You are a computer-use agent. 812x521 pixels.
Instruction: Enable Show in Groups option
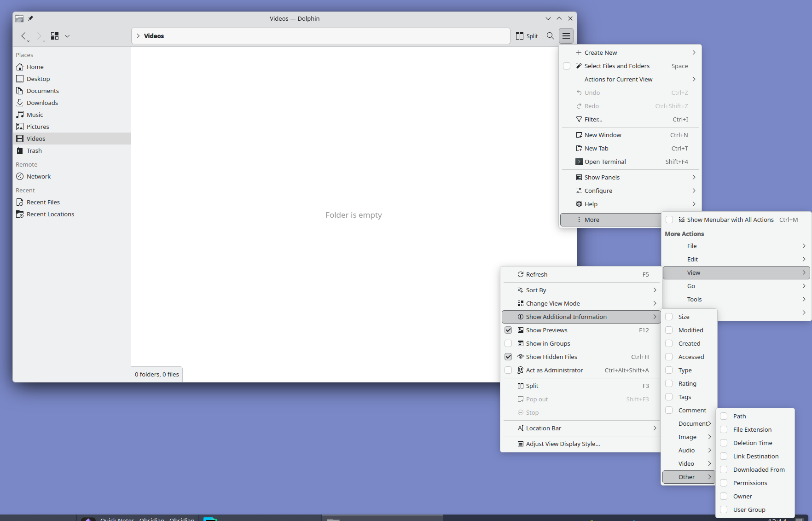[508, 343]
